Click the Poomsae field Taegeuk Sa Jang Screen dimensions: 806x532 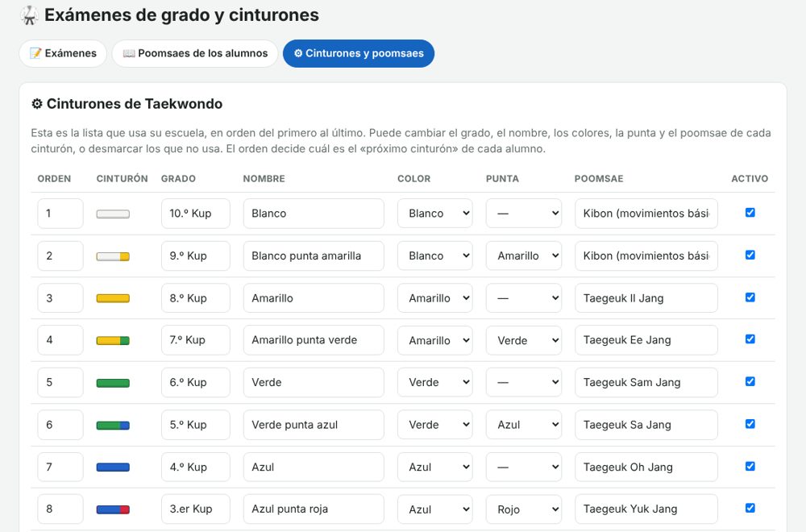[x=646, y=425]
